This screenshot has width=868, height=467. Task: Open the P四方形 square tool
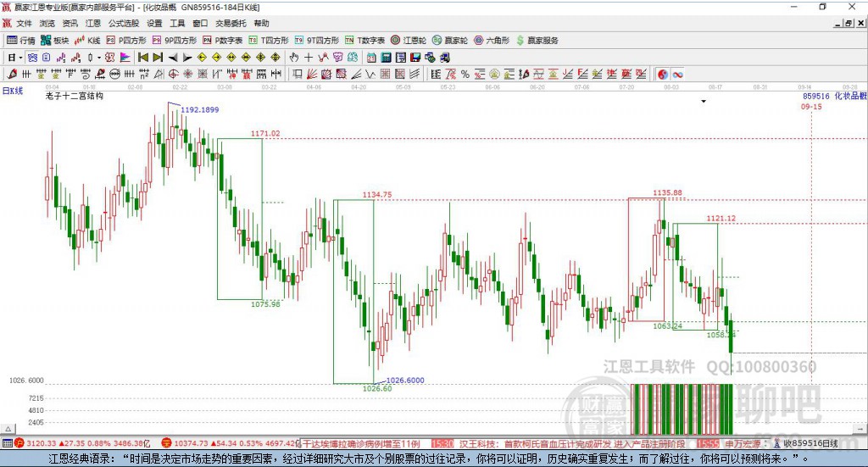coord(126,41)
